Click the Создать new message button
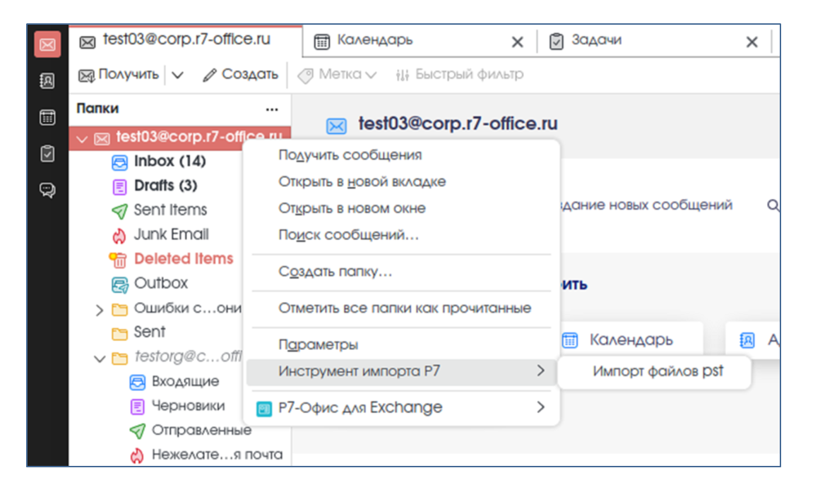This screenshot has width=832, height=504. [240, 75]
